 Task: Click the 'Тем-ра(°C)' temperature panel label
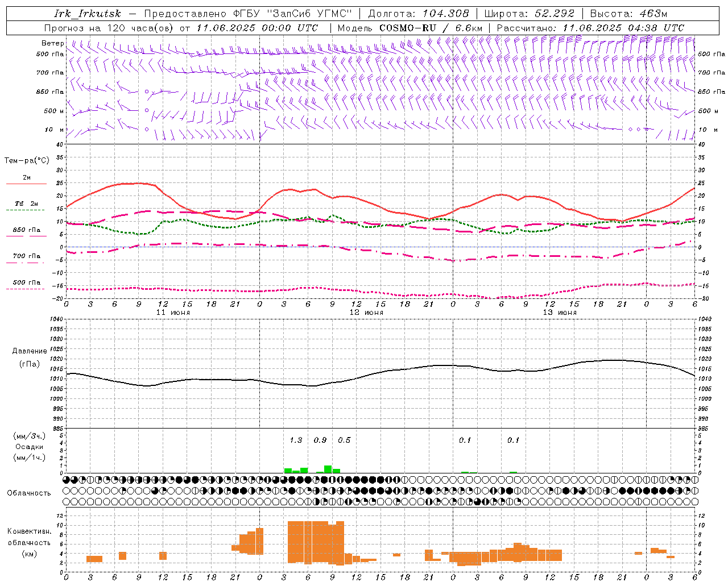click(27, 160)
